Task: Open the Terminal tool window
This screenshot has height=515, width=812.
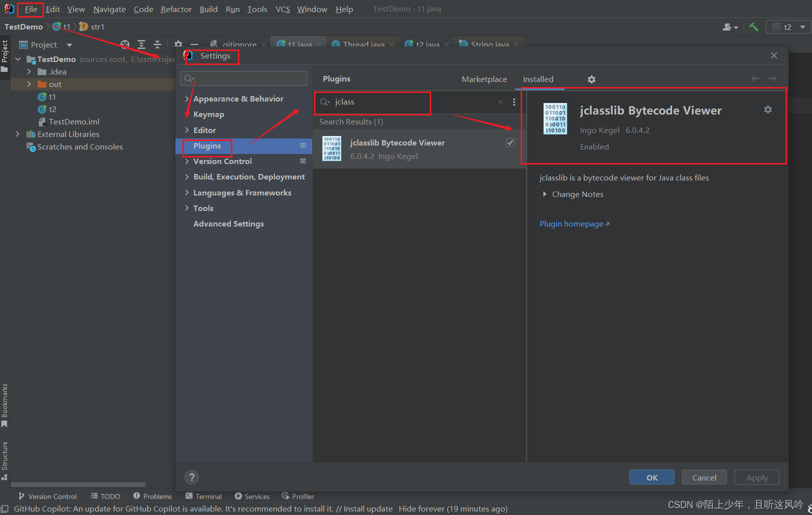Action: point(203,496)
